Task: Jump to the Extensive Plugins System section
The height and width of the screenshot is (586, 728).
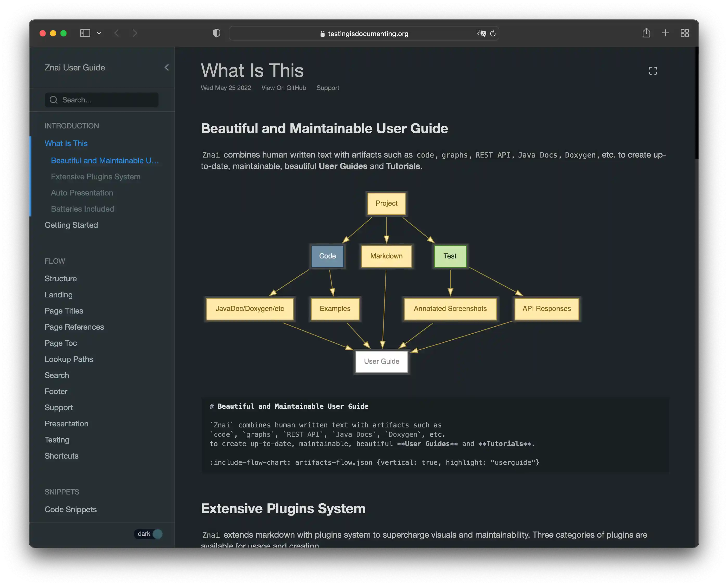Action: 95,177
